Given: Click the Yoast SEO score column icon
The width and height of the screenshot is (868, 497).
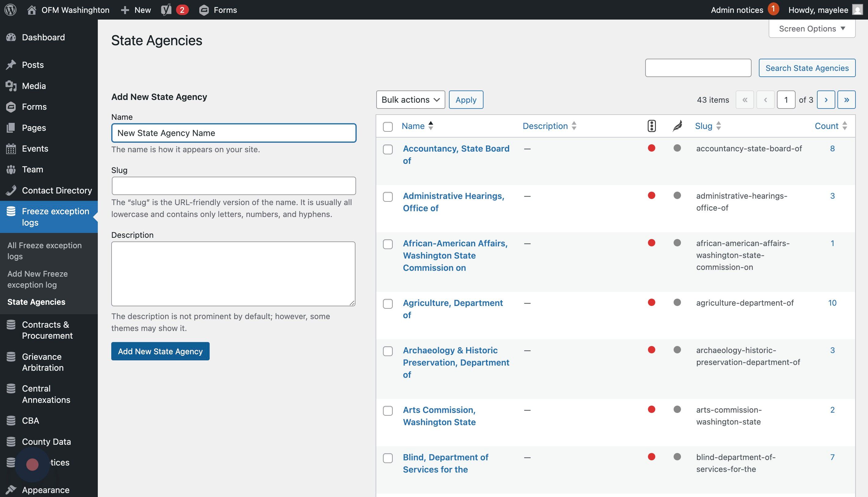Looking at the screenshot, I should tap(651, 126).
